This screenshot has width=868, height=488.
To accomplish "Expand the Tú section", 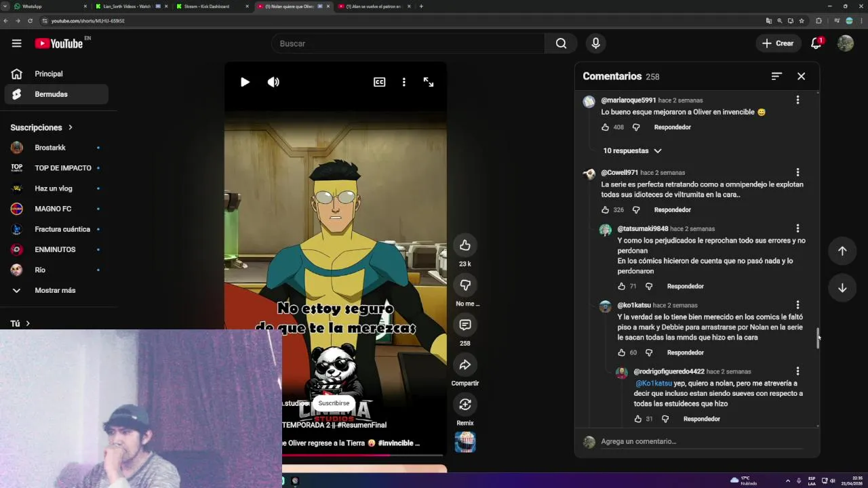I will [x=20, y=323].
